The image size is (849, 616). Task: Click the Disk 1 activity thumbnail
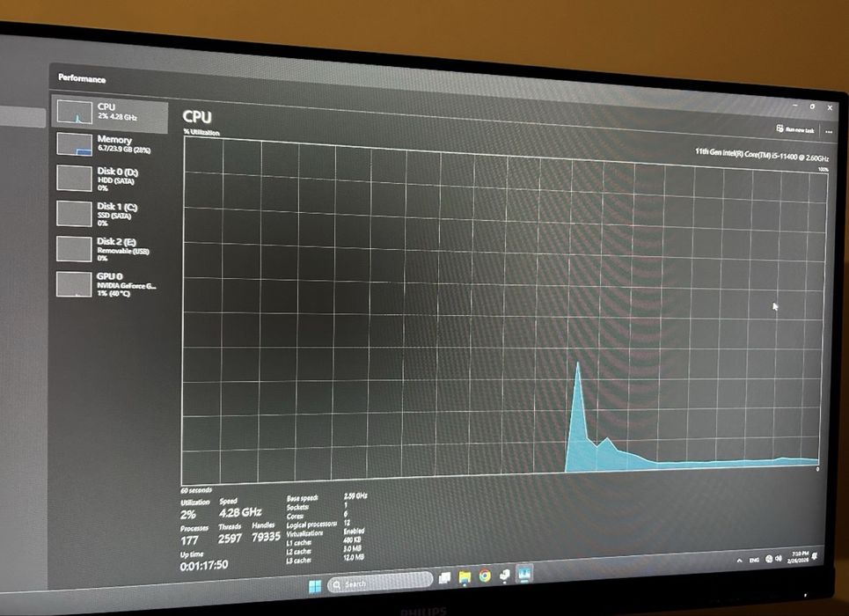74,214
